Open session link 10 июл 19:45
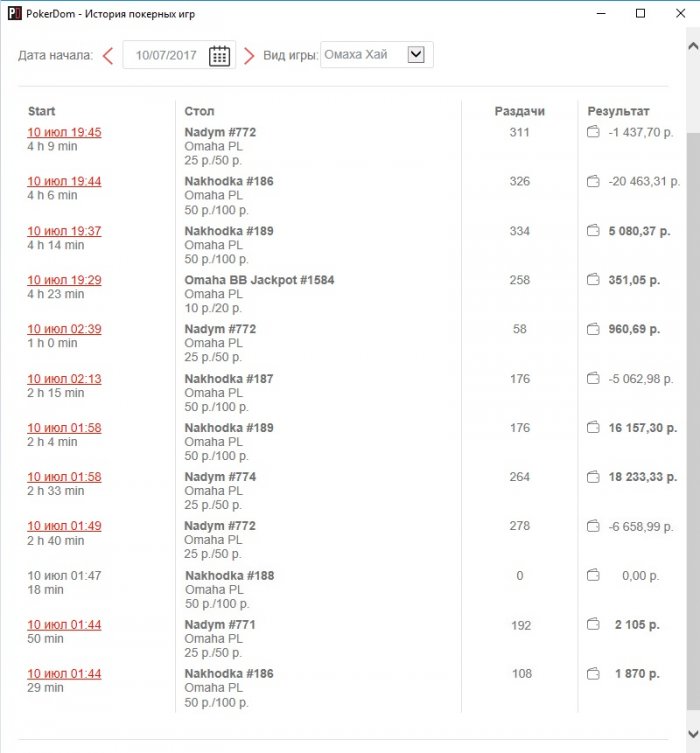The image size is (700, 753). (x=64, y=132)
